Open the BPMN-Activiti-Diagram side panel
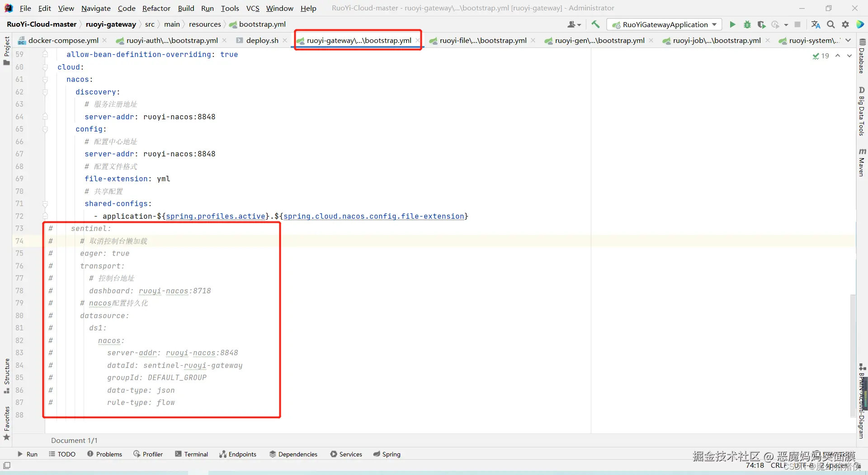This screenshot has height=475, width=868. (x=862, y=401)
